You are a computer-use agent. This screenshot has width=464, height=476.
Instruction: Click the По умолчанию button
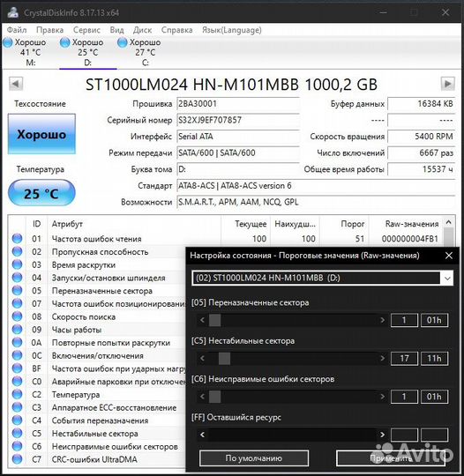[x=254, y=457]
